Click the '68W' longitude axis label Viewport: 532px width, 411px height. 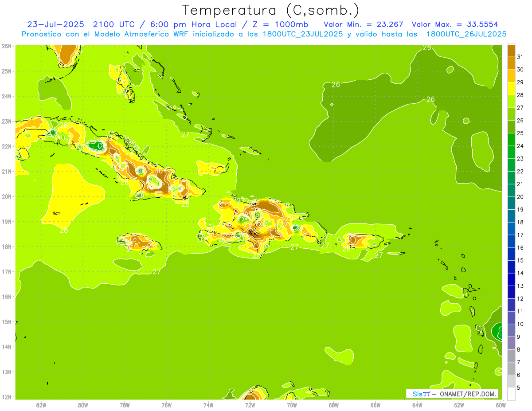(334, 405)
